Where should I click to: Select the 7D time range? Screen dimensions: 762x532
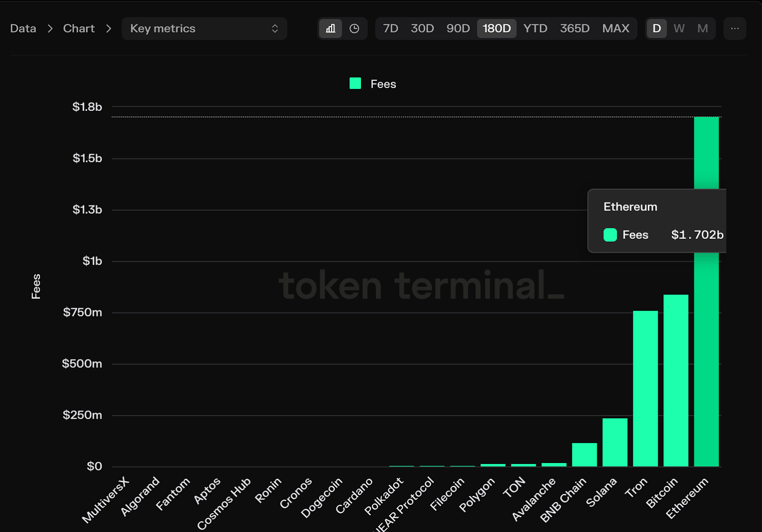(391, 29)
